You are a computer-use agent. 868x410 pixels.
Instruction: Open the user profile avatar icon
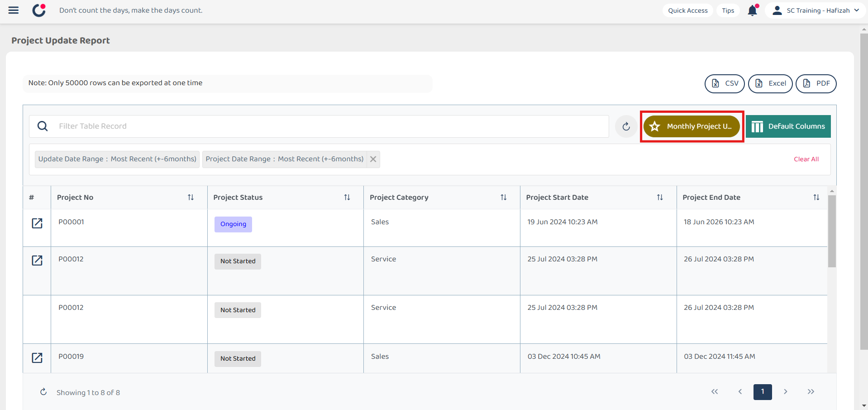(777, 10)
